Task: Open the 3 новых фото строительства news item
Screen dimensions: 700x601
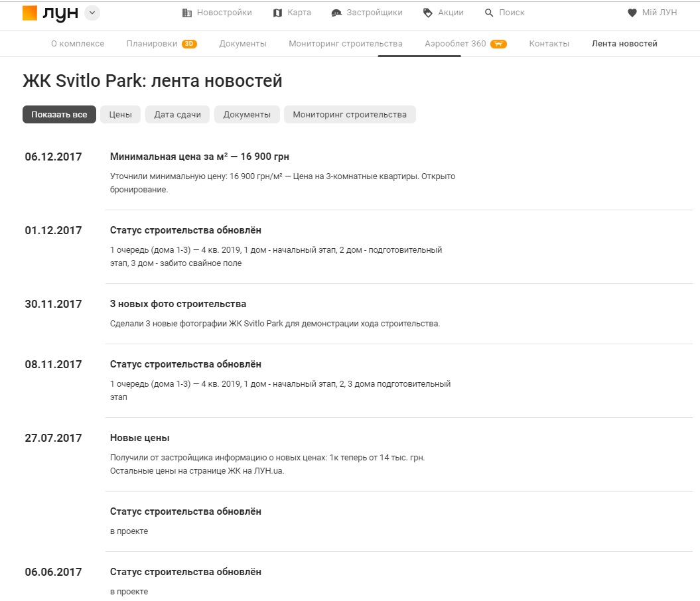Action: click(x=178, y=304)
